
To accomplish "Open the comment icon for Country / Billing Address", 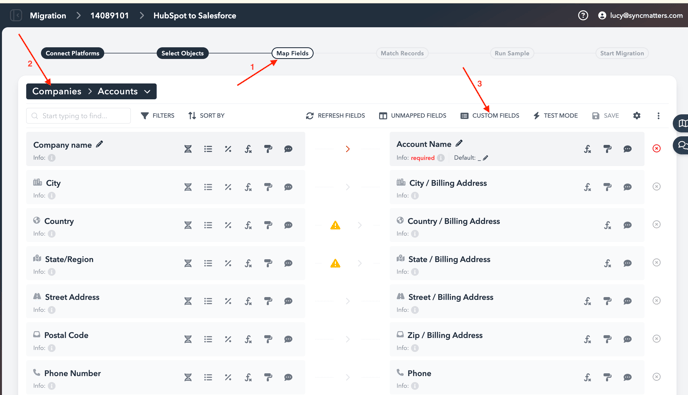I will pos(628,225).
